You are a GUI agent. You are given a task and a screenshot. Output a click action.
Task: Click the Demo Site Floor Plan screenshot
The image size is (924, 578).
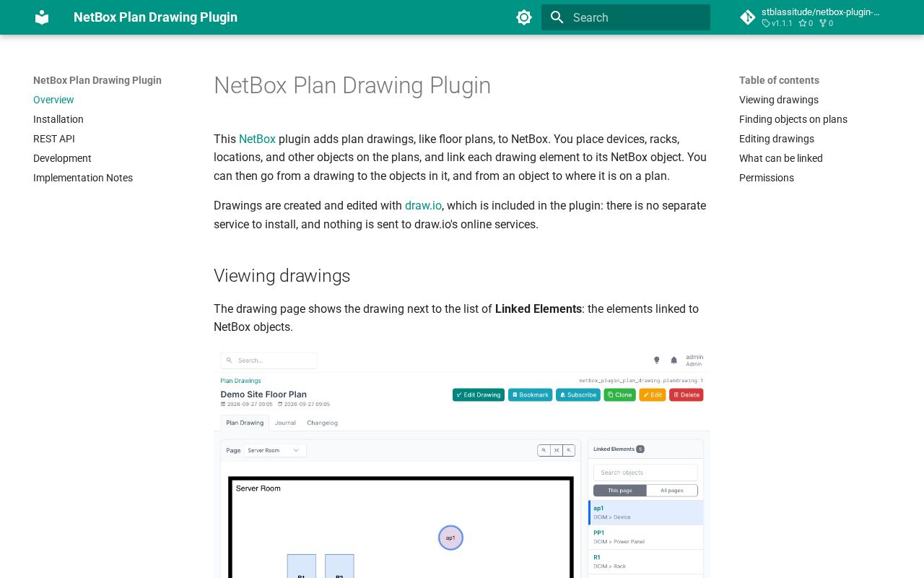[x=462, y=464]
